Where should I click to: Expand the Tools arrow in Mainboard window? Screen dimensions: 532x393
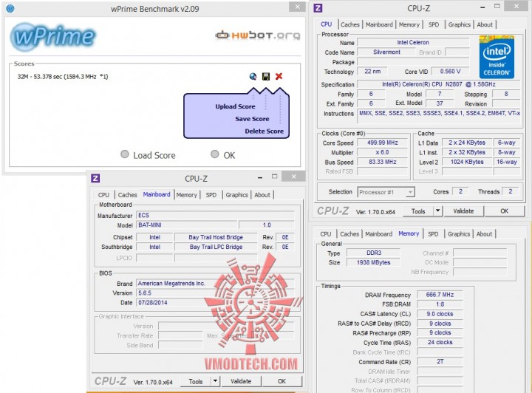tap(215, 381)
